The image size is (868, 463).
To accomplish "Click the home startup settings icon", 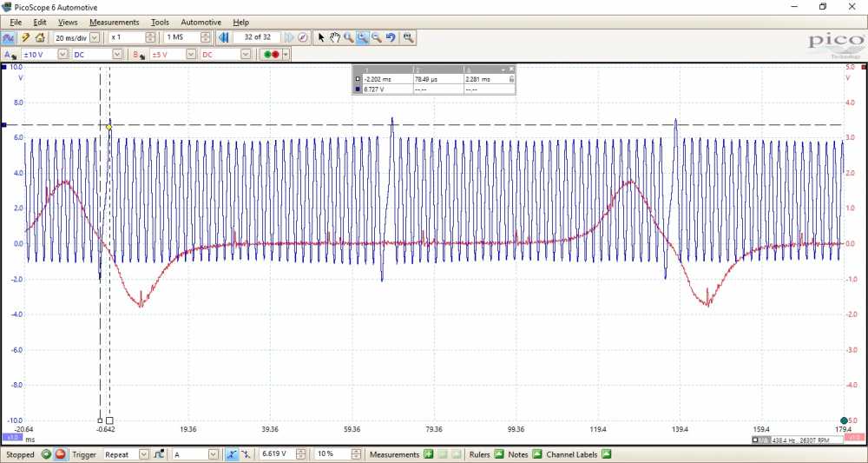I will tap(40, 37).
